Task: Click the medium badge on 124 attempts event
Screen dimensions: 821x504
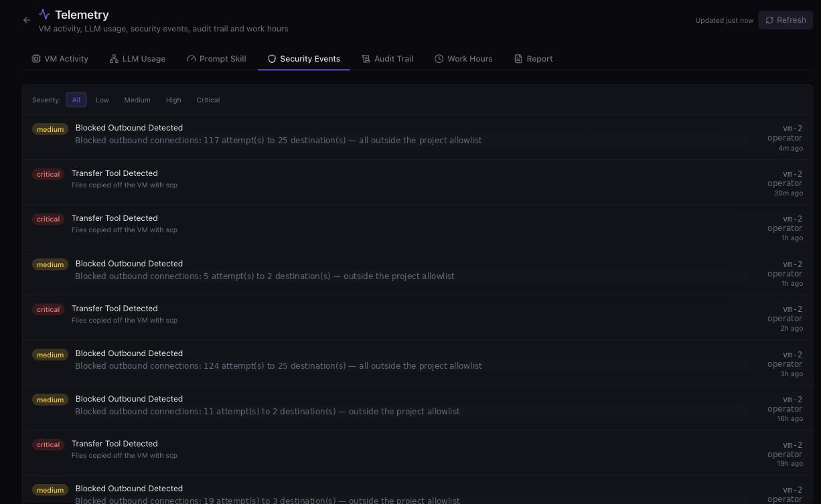Action: tap(50, 355)
